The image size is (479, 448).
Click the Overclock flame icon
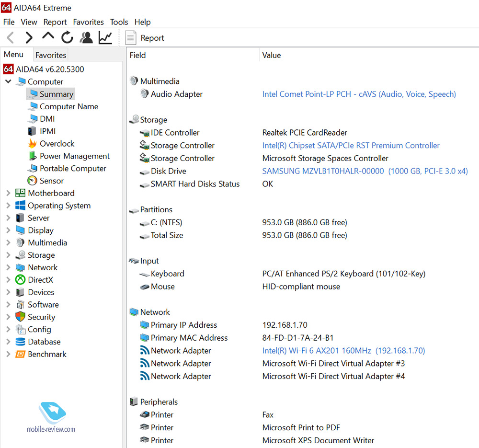(33, 143)
